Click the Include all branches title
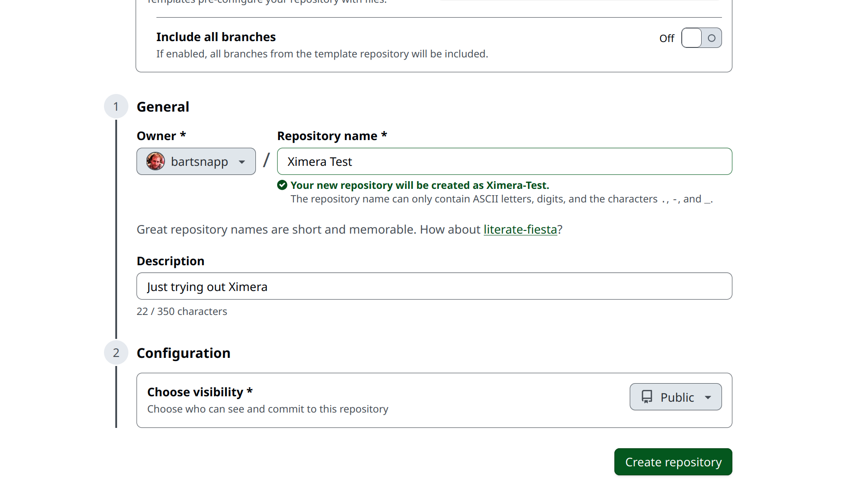The width and height of the screenshot is (868, 488). tap(216, 37)
